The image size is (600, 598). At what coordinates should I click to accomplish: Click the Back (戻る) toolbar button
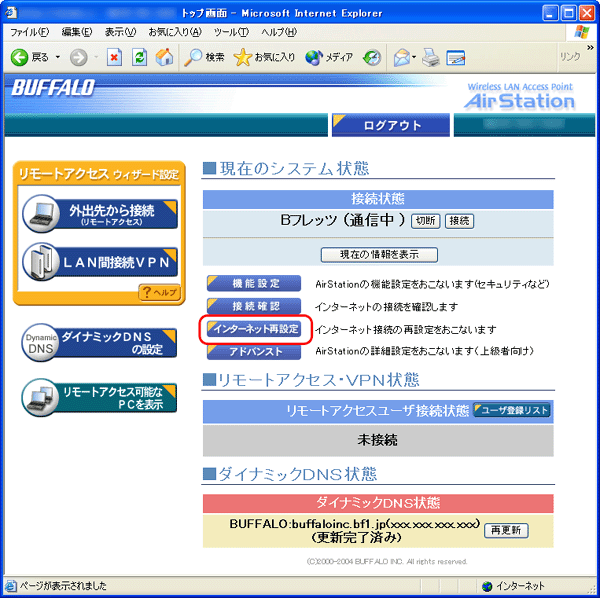click(30, 57)
